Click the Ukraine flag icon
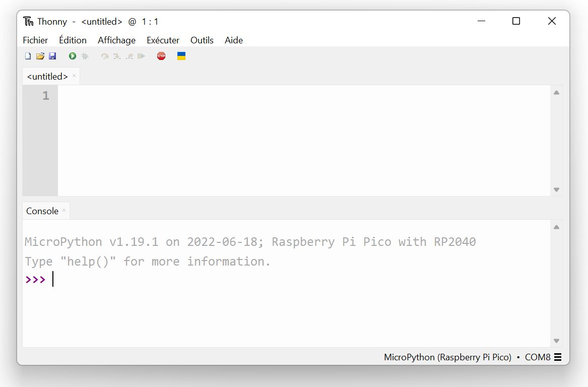The width and height of the screenshot is (588, 387). point(181,56)
